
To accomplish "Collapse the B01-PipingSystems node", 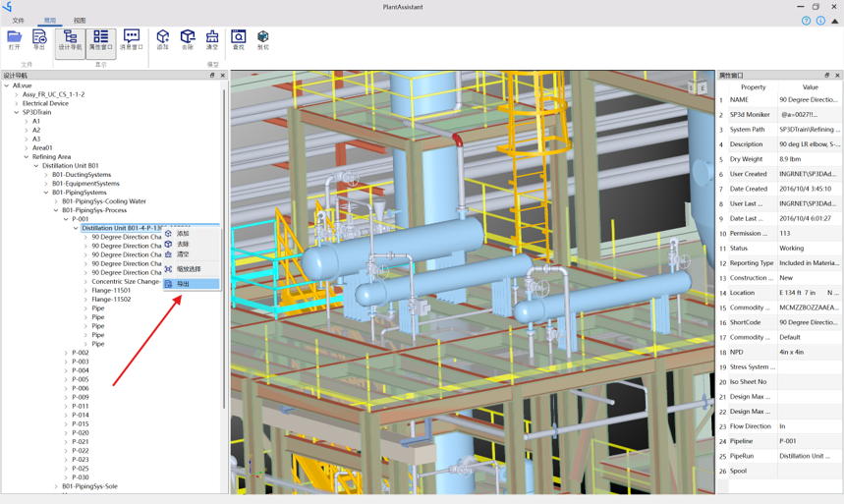I will pos(46,193).
